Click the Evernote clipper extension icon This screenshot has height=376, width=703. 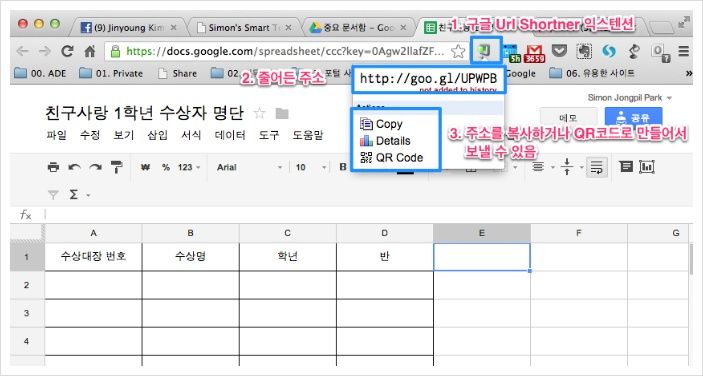pos(583,51)
